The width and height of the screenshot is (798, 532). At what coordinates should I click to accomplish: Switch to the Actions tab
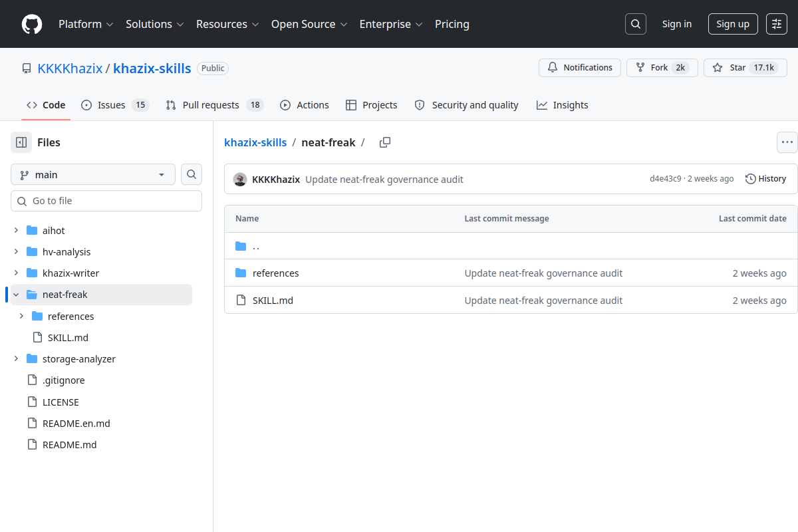pyautogui.click(x=305, y=105)
